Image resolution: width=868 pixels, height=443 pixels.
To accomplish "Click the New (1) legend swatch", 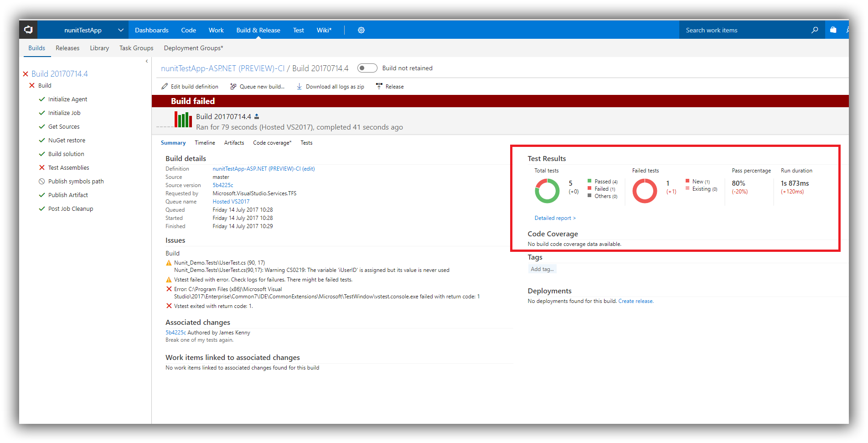I will coord(687,181).
